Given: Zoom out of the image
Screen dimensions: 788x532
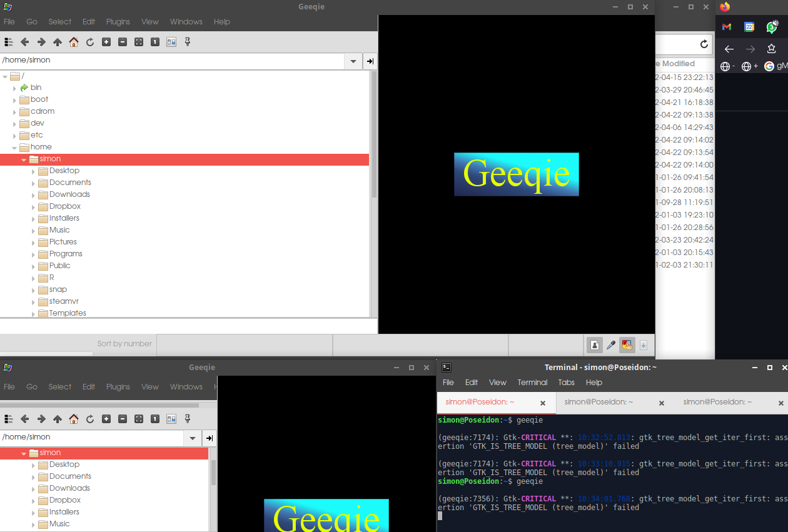Looking at the screenshot, I should click(x=123, y=42).
